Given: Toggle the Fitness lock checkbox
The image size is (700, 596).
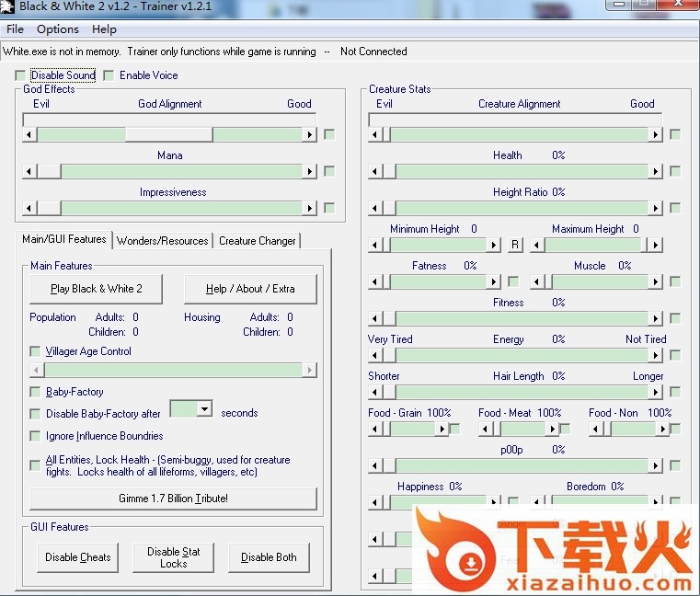Looking at the screenshot, I should [675, 318].
